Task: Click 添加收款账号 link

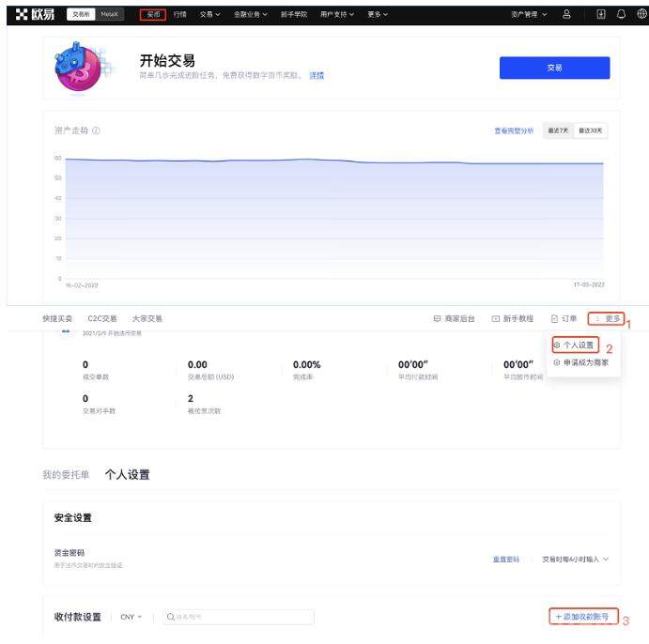Action: tap(582, 617)
